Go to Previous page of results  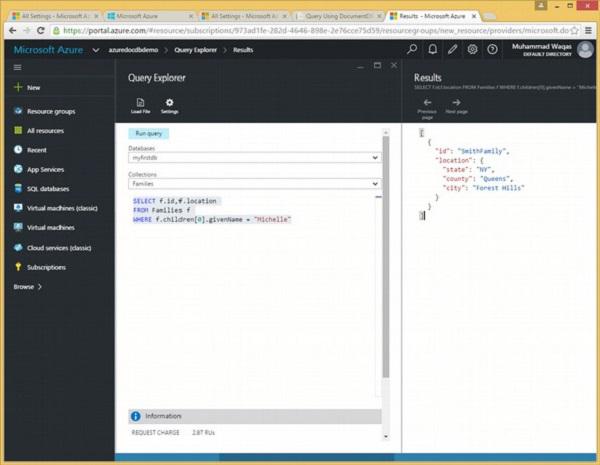(x=427, y=104)
